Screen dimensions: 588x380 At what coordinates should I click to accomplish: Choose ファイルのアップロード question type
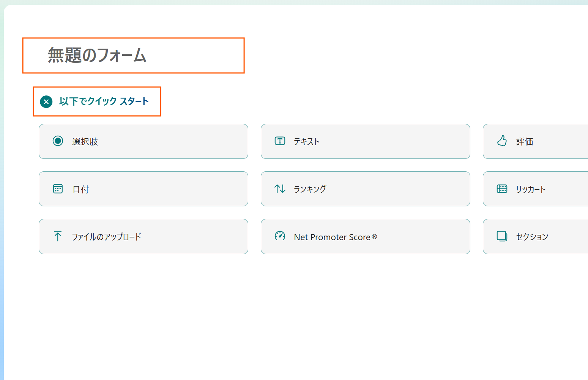pyautogui.click(x=143, y=236)
